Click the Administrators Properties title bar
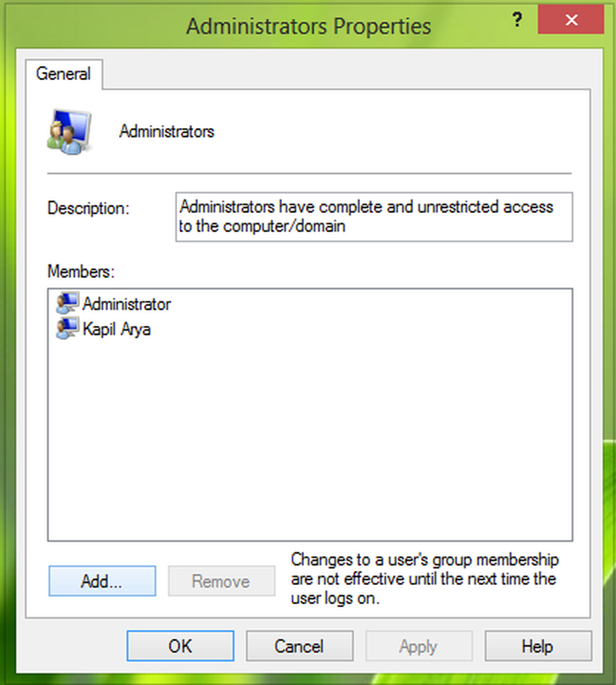The width and height of the screenshot is (616, 685). (308, 25)
